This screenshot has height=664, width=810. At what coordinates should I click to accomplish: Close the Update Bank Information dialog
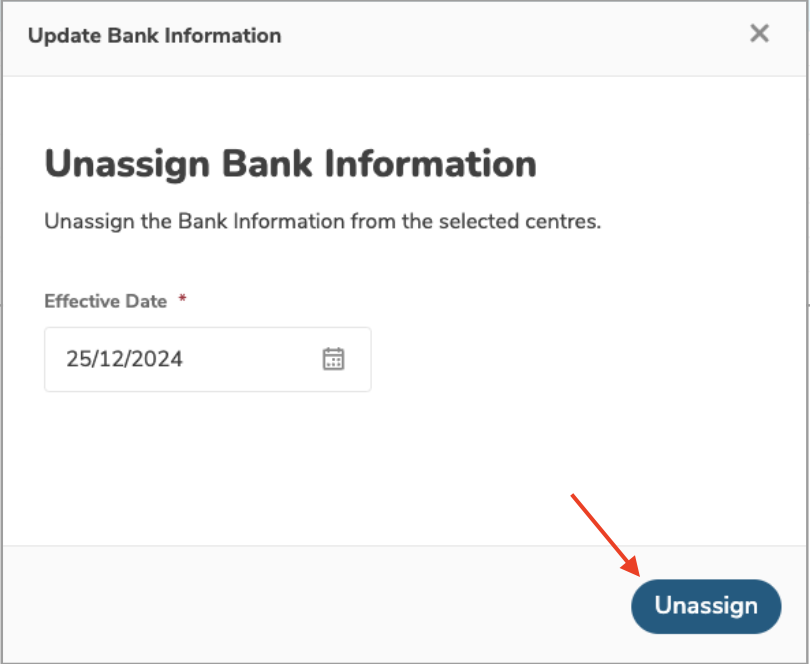coord(760,34)
